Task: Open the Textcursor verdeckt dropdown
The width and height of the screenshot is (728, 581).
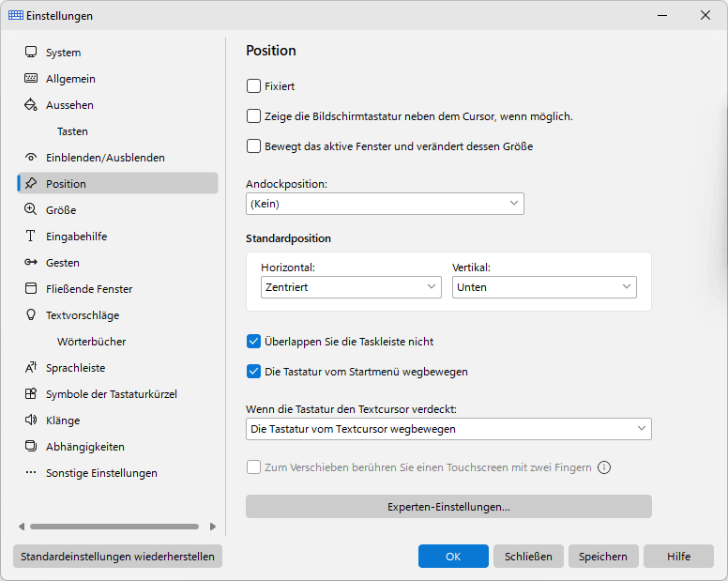Action: point(448,429)
